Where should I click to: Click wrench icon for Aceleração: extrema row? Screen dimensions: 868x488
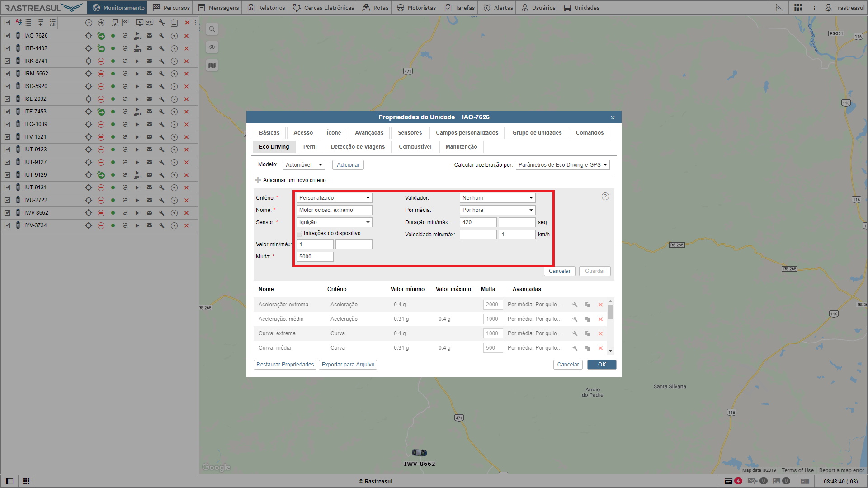(575, 305)
